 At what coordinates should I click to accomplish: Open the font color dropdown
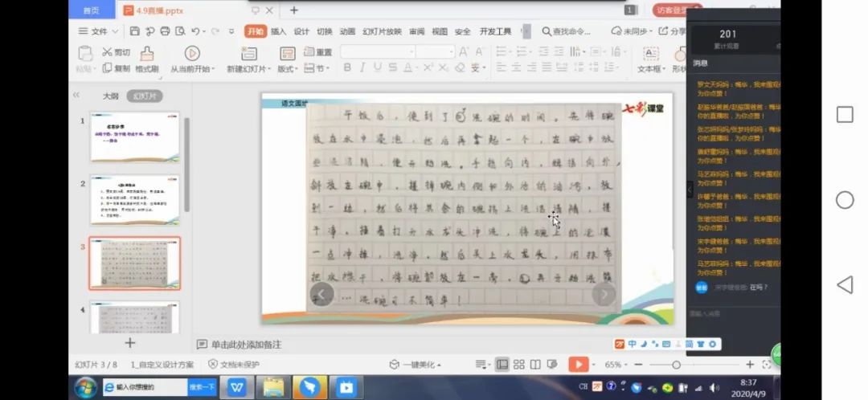pos(416,68)
